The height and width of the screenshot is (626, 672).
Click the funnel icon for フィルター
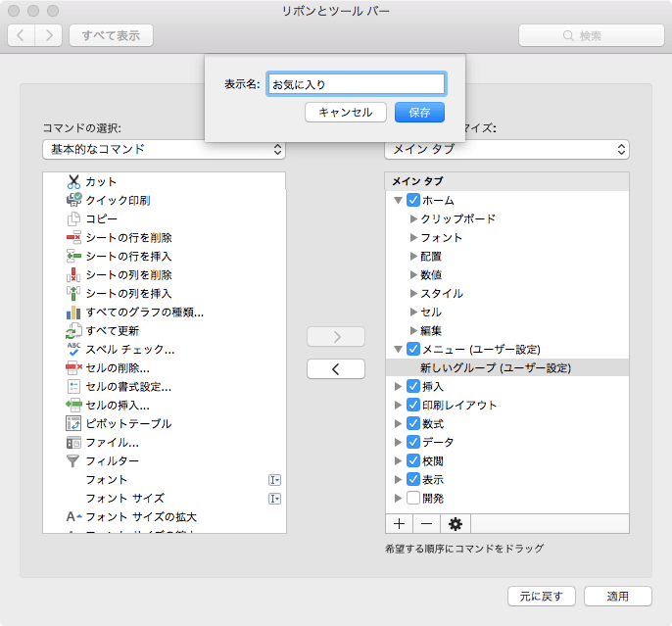coord(73,461)
